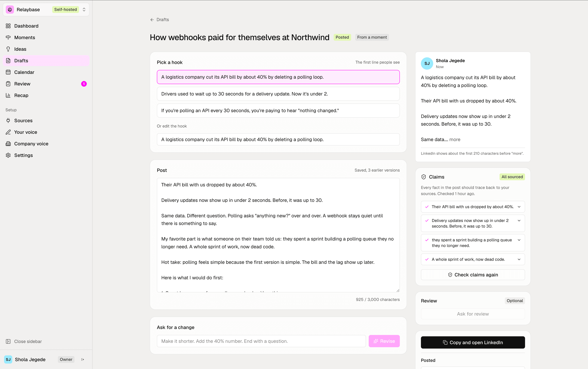
Task: Click inside the Post text area
Action: (278, 235)
